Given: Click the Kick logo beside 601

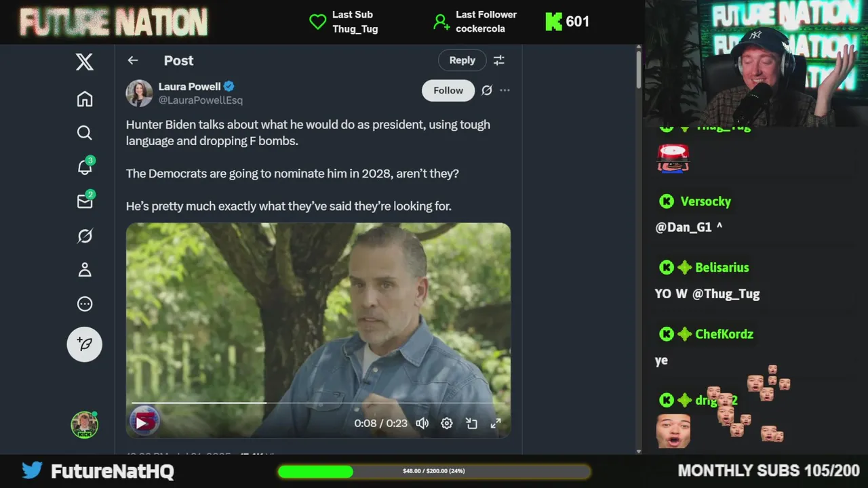Looking at the screenshot, I should 554,22.
